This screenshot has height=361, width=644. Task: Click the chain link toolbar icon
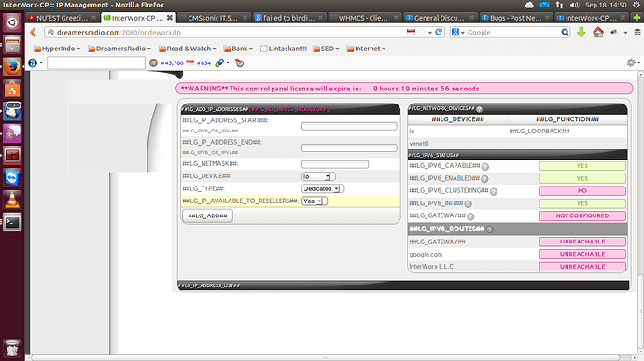[219, 62]
